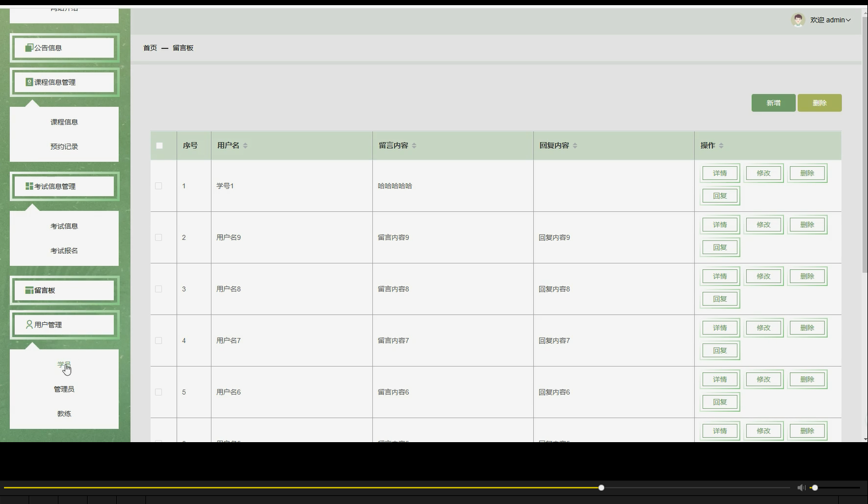This screenshot has height=504, width=868.
Task: Click the 公告信息 sidebar icon
Action: [x=29, y=48]
